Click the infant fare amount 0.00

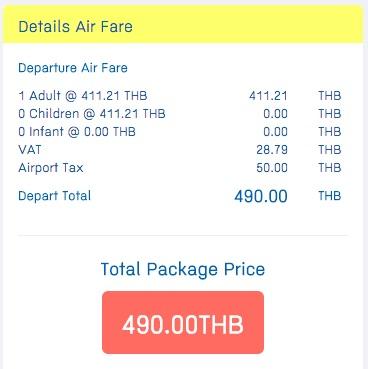click(275, 132)
